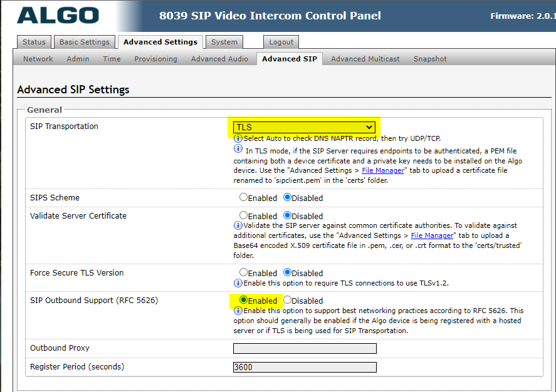556x392 pixels.
Task: Click the Outbound Proxy input field
Action: 305,348
